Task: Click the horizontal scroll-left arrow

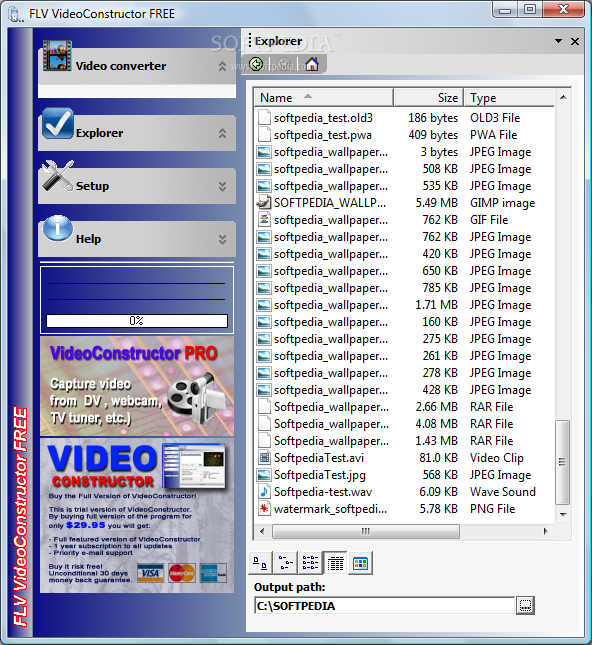Action: tap(262, 531)
